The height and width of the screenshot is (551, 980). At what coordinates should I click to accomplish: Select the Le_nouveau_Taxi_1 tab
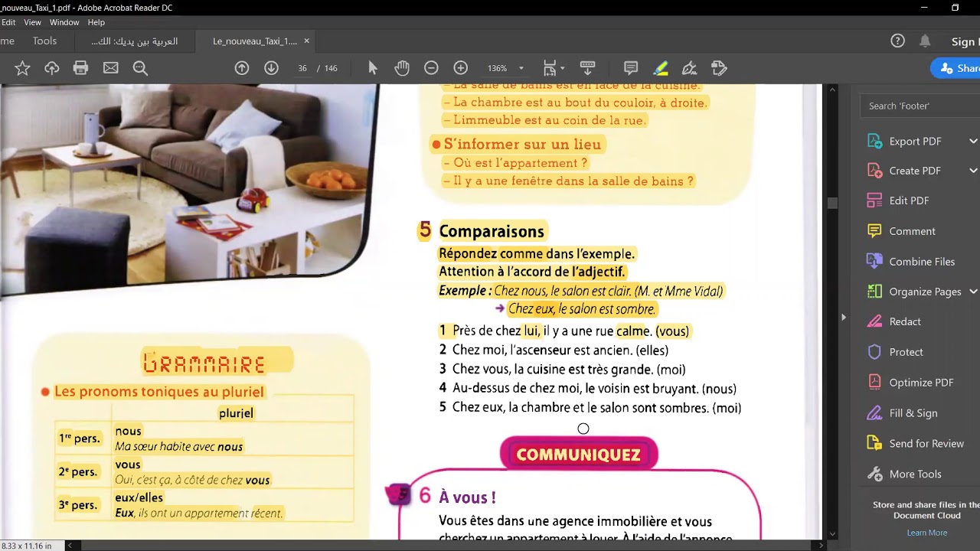coord(254,41)
